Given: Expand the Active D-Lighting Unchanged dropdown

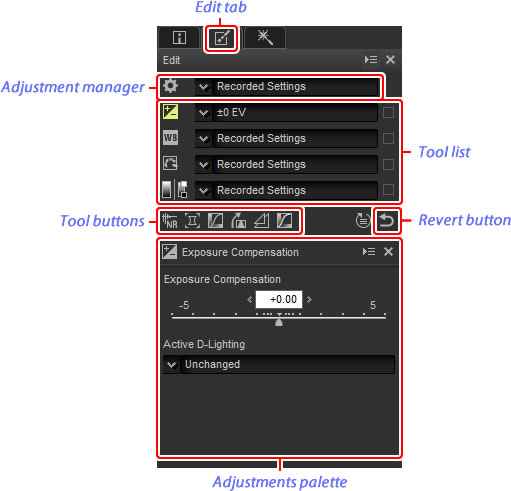Looking at the screenshot, I should tap(279, 364).
